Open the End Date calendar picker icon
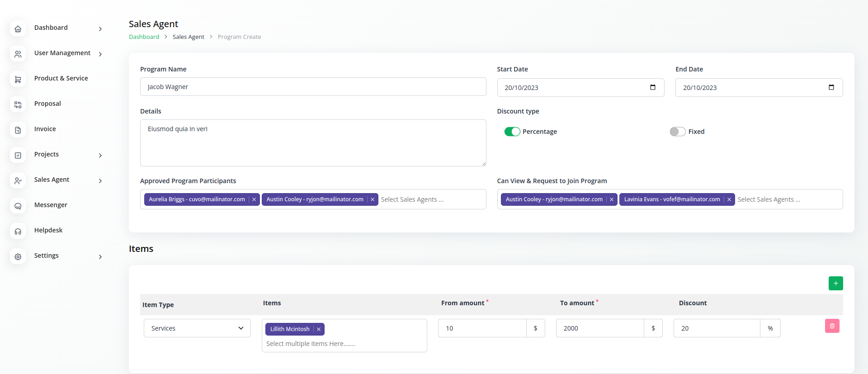The width and height of the screenshot is (868, 374). pos(831,87)
